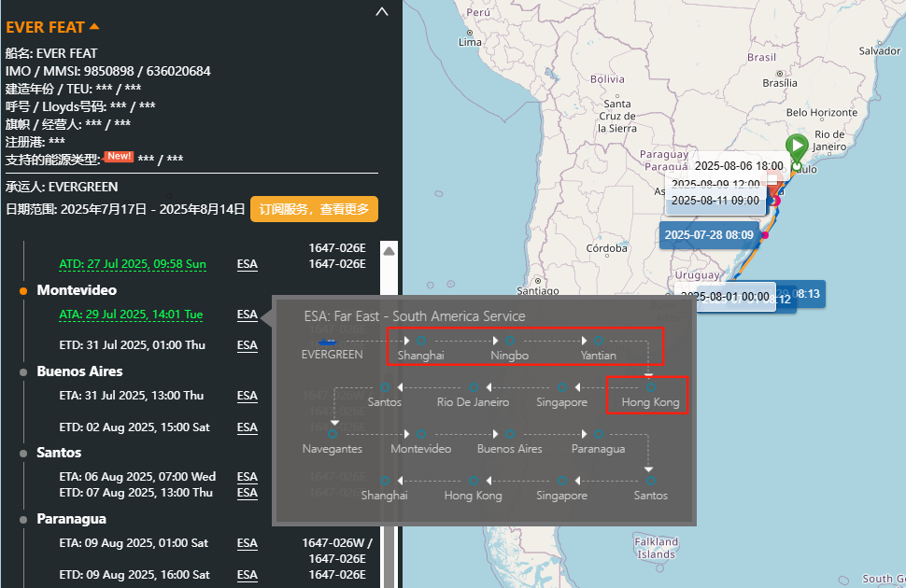Click the 2025-07-28 08:09 map label
The width and height of the screenshot is (906, 588).
pos(708,235)
